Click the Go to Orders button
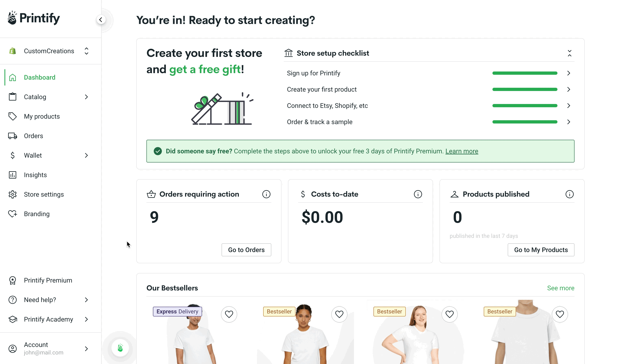 tap(246, 250)
